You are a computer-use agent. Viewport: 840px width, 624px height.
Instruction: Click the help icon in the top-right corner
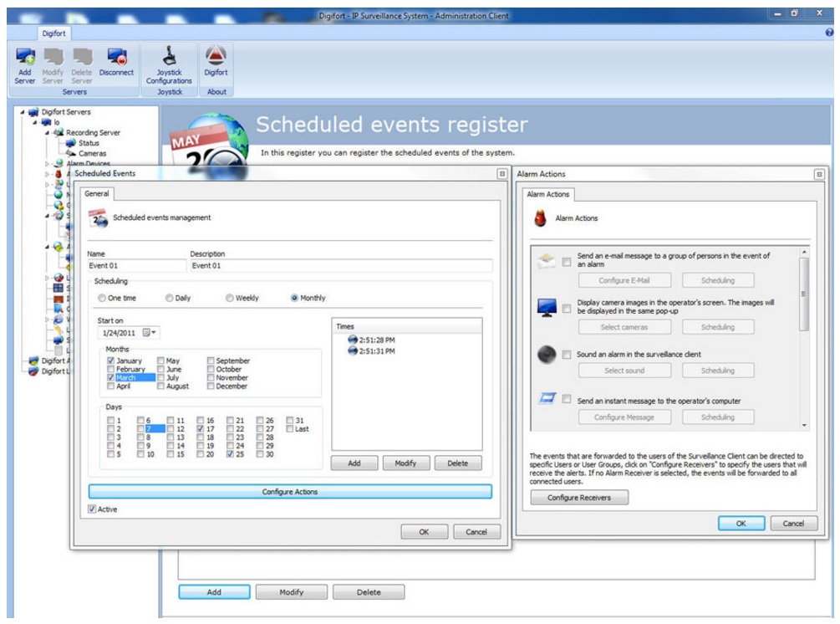click(829, 33)
